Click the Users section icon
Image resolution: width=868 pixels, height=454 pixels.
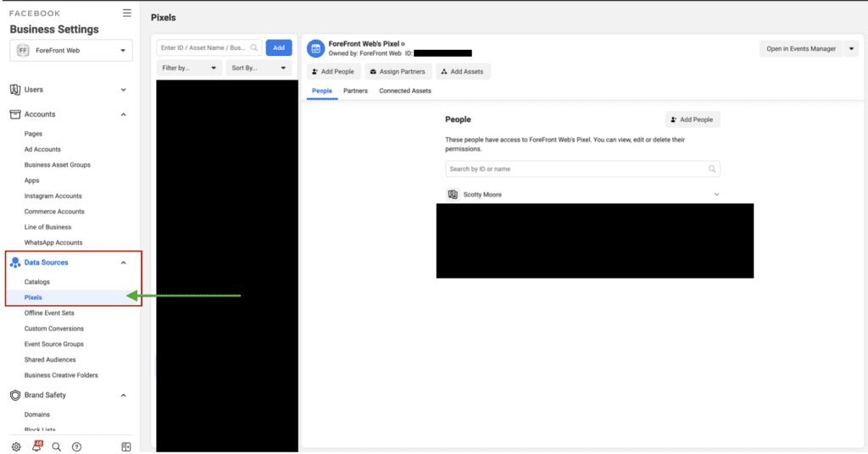[x=15, y=90]
